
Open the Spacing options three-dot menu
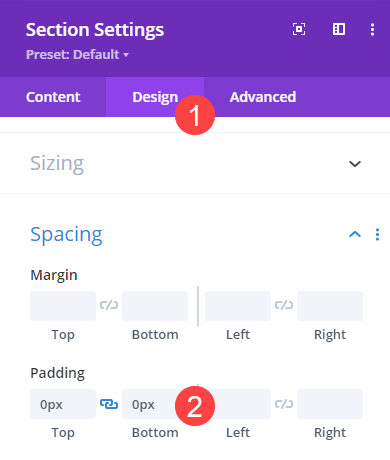(x=377, y=235)
